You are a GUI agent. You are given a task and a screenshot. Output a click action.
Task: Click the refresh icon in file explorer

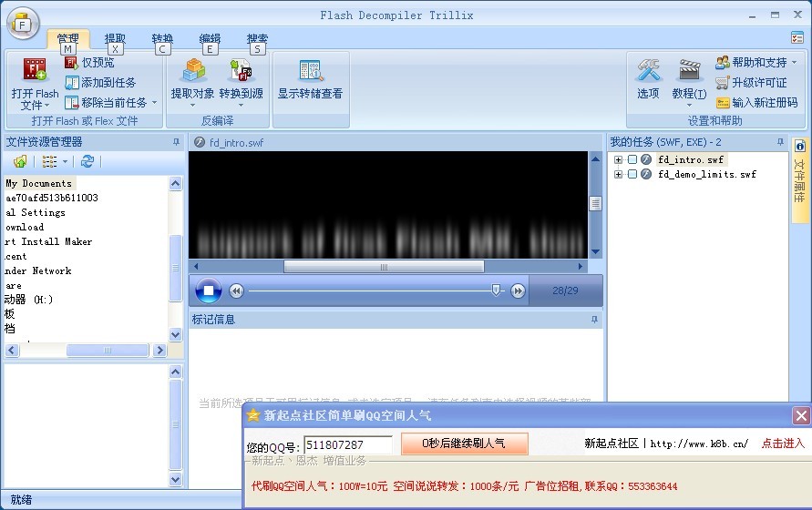click(x=87, y=161)
